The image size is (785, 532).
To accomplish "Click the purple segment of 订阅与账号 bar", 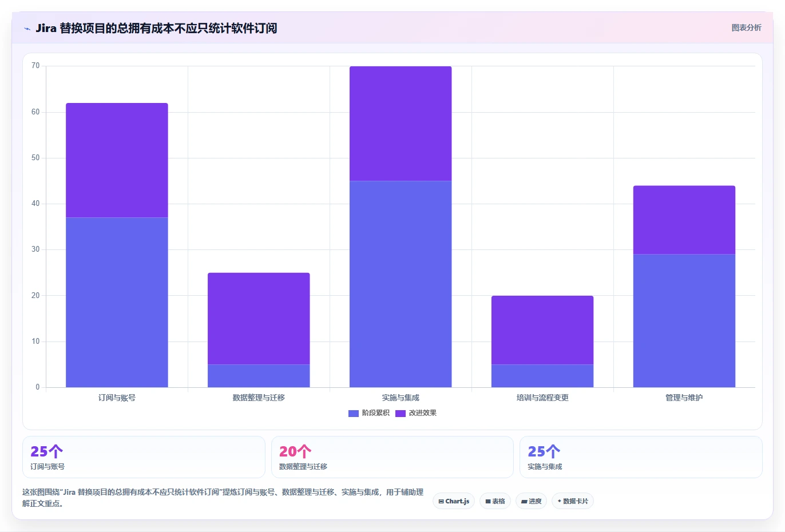I will coord(117,160).
